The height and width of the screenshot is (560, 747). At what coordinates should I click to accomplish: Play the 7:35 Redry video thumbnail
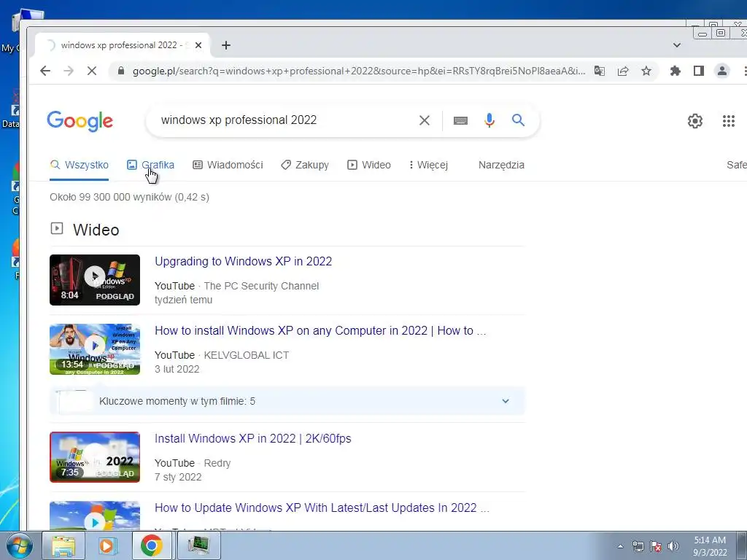coord(95,457)
